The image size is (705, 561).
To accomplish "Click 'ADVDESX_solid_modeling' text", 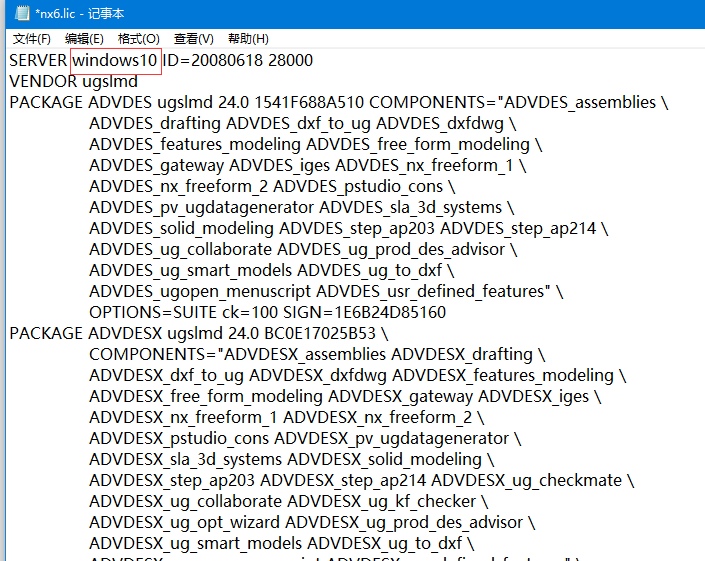I will point(384,459).
